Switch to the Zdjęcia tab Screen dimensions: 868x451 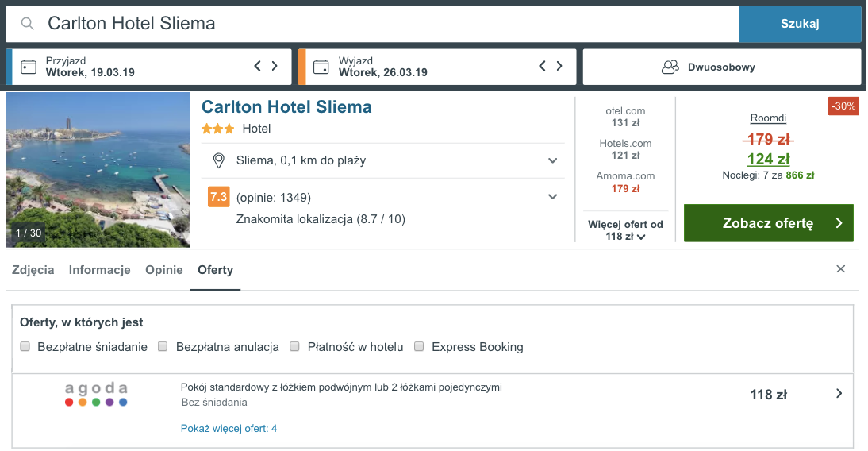(33, 270)
